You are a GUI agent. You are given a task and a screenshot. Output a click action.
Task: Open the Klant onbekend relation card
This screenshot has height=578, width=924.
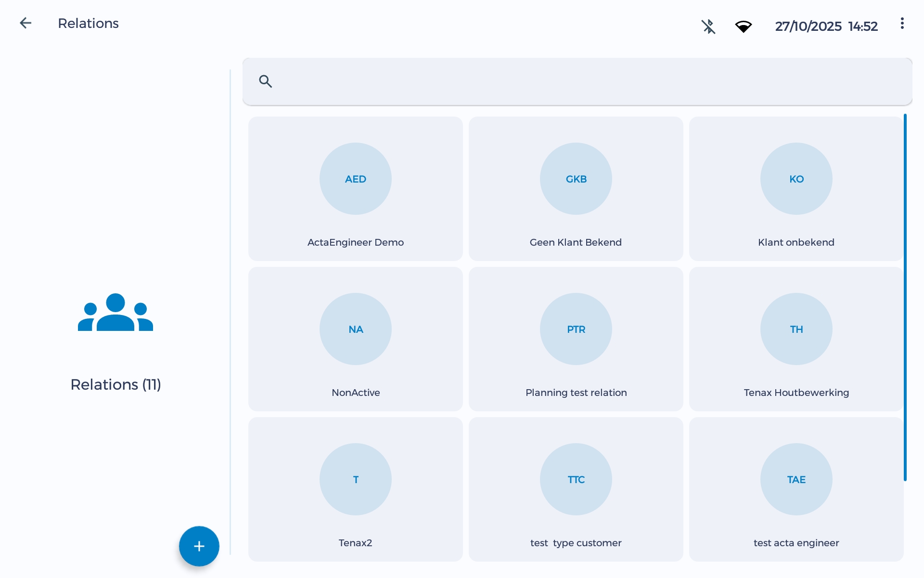click(796, 189)
